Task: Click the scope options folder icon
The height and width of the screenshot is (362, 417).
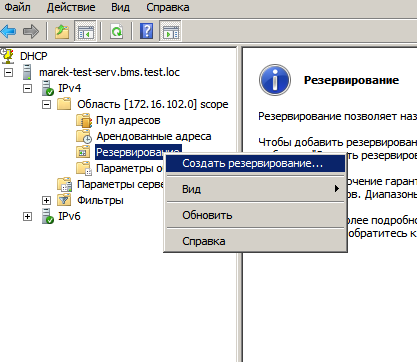Action: [84, 168]
